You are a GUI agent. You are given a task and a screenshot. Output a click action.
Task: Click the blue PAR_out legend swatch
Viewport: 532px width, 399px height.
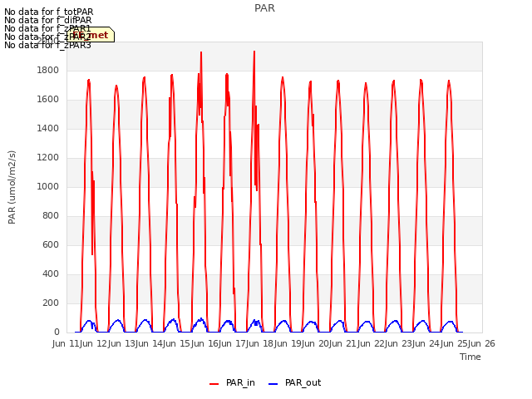click(x=273, y=384)
